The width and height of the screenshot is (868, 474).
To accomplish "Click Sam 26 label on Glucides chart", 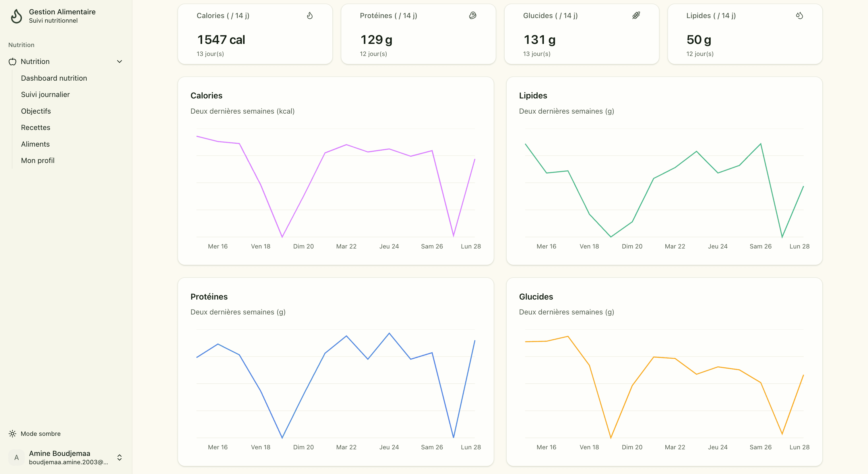I will pyautogui.click(x=761, y=447).
